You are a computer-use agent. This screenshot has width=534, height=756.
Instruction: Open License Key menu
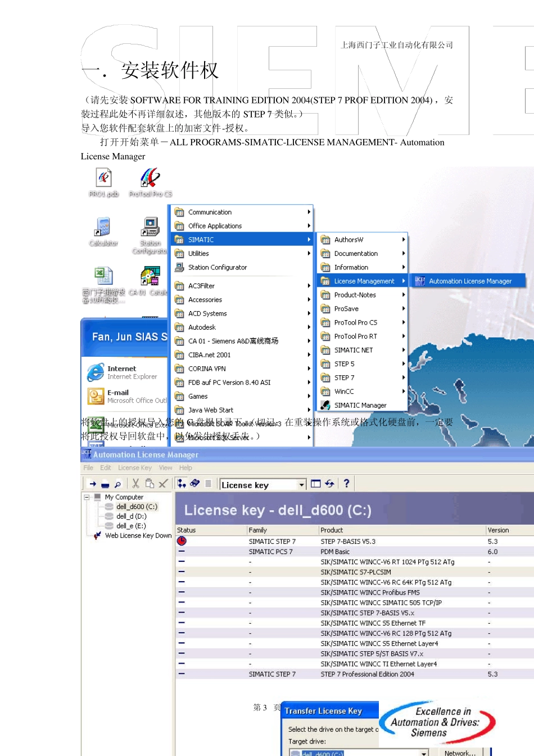(x=135, y=468)
